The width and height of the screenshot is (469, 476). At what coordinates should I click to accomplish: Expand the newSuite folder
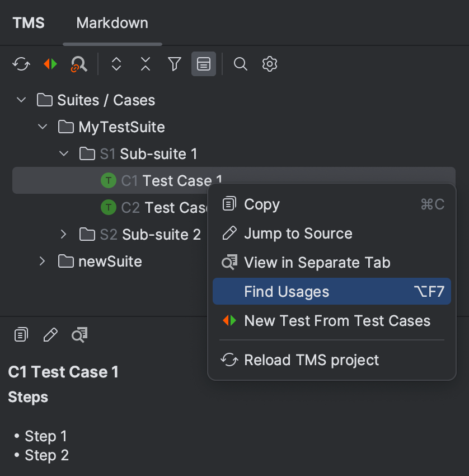(42, 261)
